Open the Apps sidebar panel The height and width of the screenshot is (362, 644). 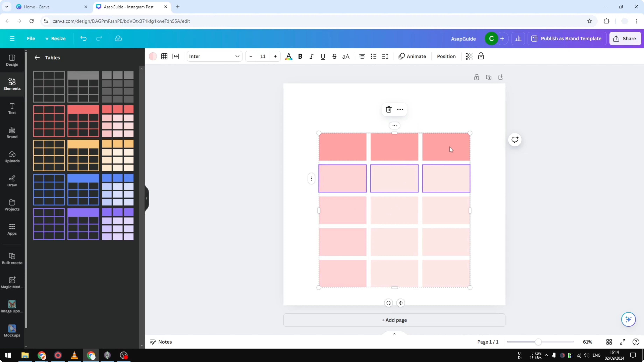(x=12, y=229)
